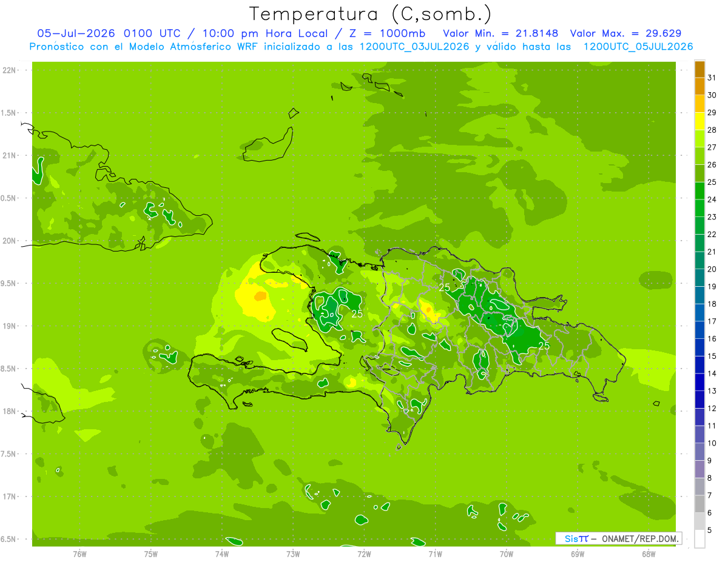This screenshot has width=728, height=562.
Task: Click the blue swatch between 15 and 16
Action: pyautogui.click(x=699, y=347)
